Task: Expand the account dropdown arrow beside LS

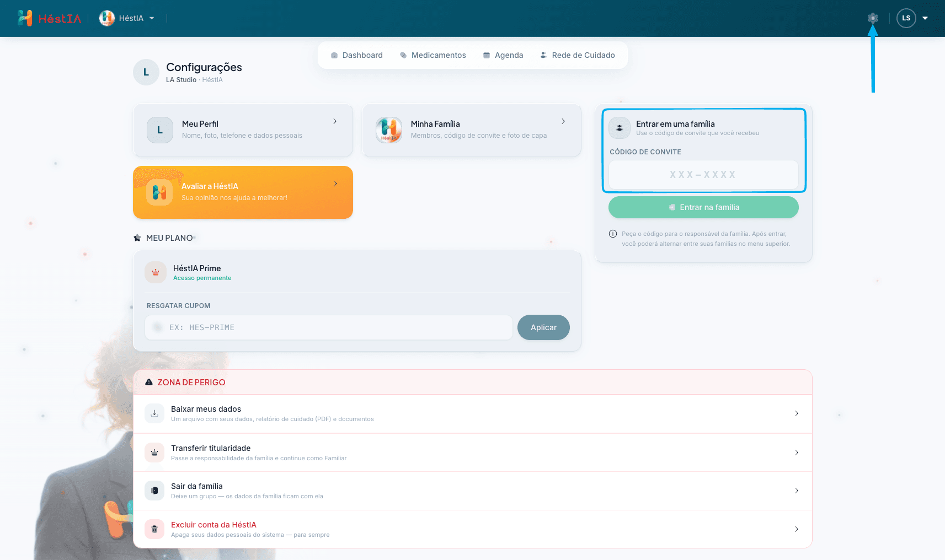Action: tap(925, 18)
